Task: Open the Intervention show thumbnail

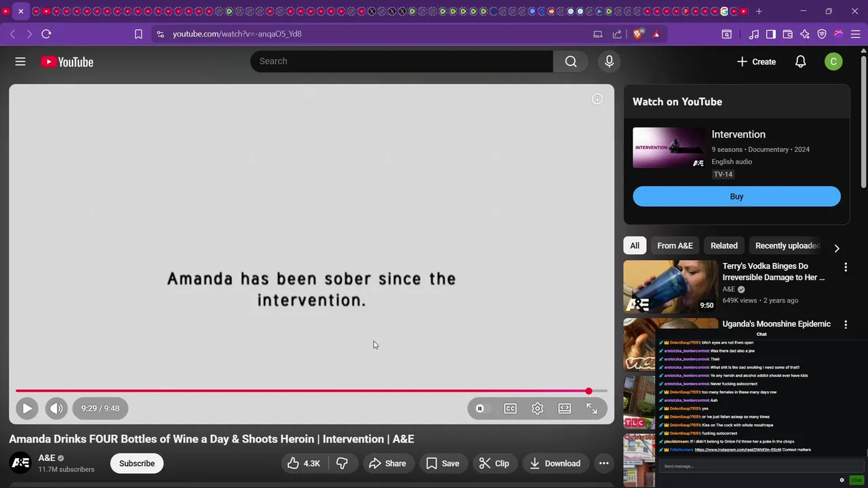Action: (669, 148)
